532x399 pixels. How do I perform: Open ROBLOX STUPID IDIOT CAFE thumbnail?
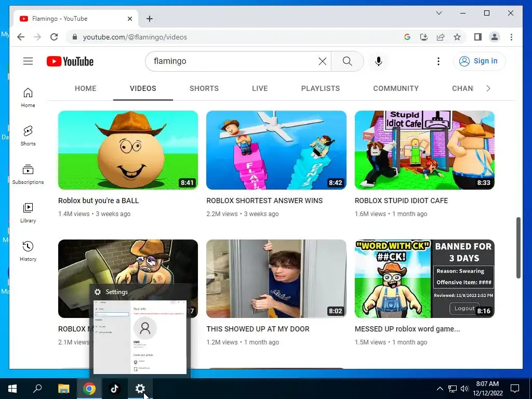pyautogui.click(x=424, y=150)
